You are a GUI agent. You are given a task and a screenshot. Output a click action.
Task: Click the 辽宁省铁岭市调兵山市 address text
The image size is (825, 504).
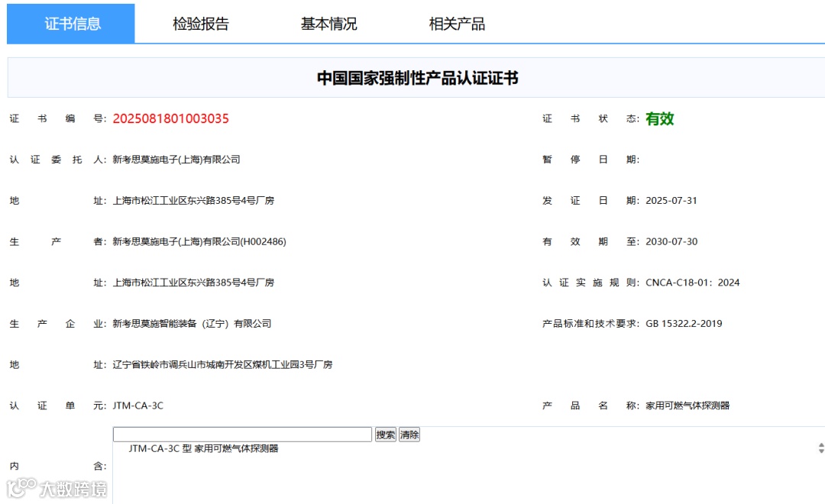(222, 364)
